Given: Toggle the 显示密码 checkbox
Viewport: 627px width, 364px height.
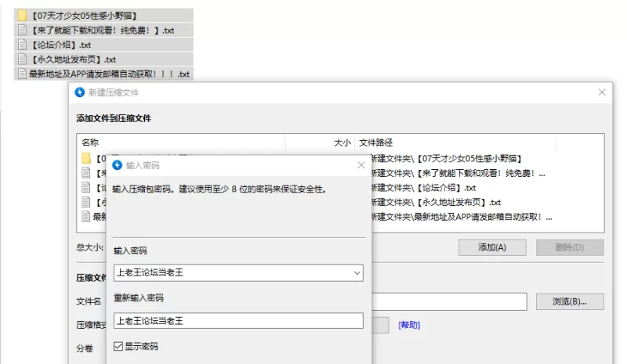Looking at the screenshot, I should click(118, 346).
